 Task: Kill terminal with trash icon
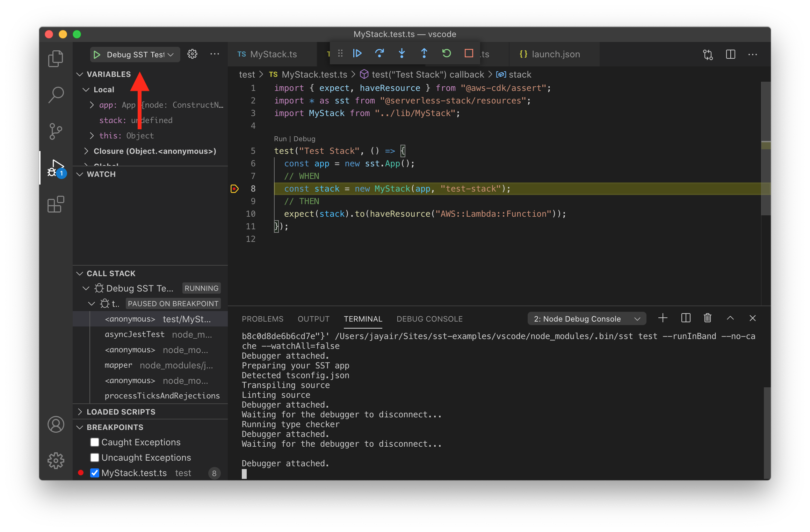tap(708, 318)
